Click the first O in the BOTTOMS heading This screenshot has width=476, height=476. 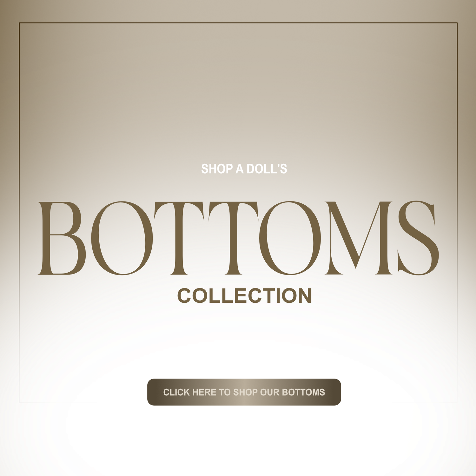pyautogui.click(x=122, y=238)
